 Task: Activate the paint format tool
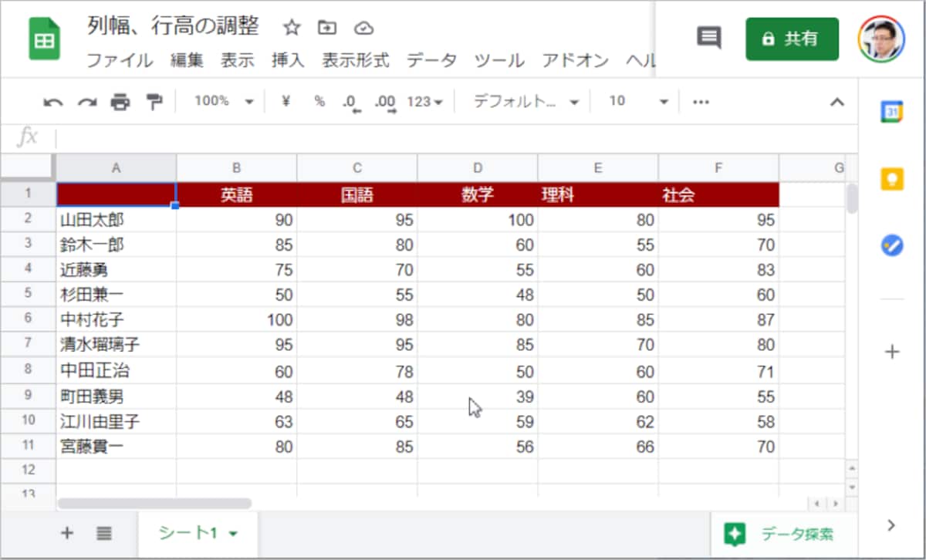click(x=154, y=102)
